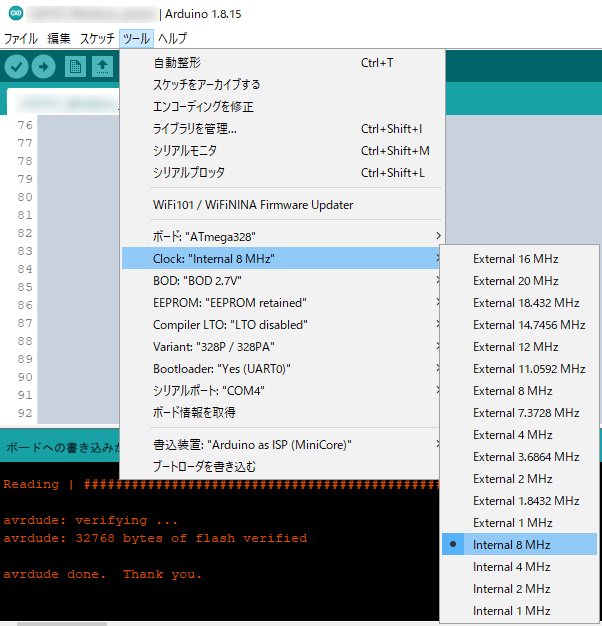The height and width of the screenshot is (626, 602).
Task: Click the New sketch file icon
Action: (75, 66)
